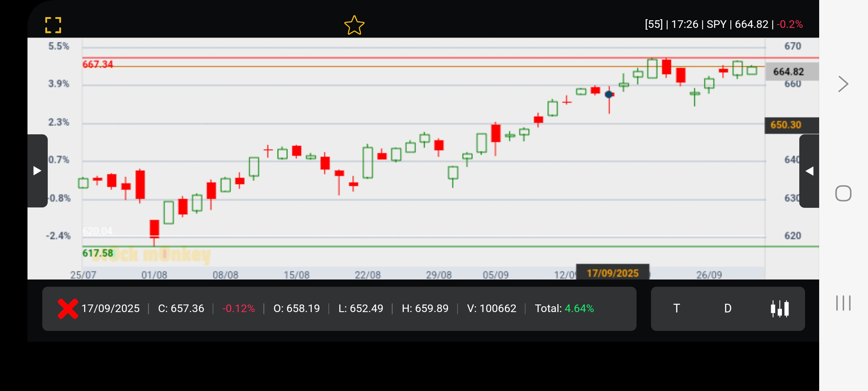The width and height of the screenshot is (868, 391).
Task: Click the red X dismiss icon
Action: [x=68, y=308]
